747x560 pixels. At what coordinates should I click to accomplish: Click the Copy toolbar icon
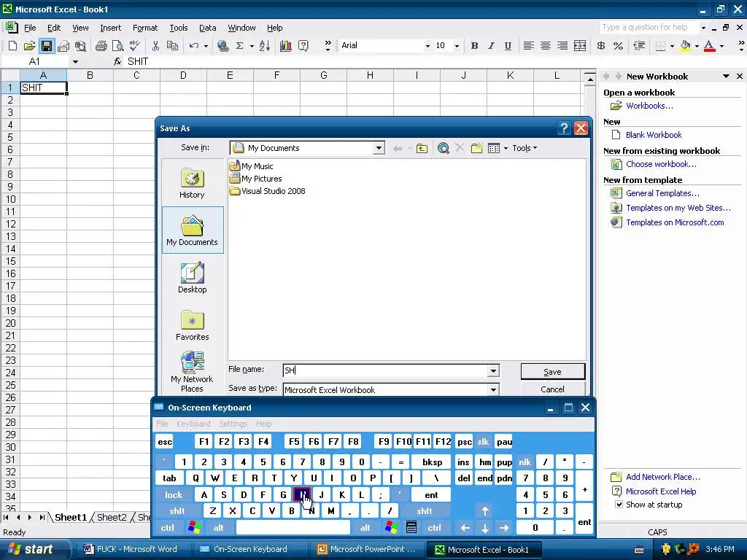[172, 46]
